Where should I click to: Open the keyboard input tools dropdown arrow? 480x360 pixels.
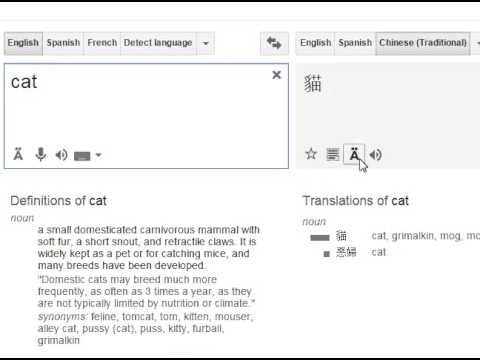pos(98,155)
